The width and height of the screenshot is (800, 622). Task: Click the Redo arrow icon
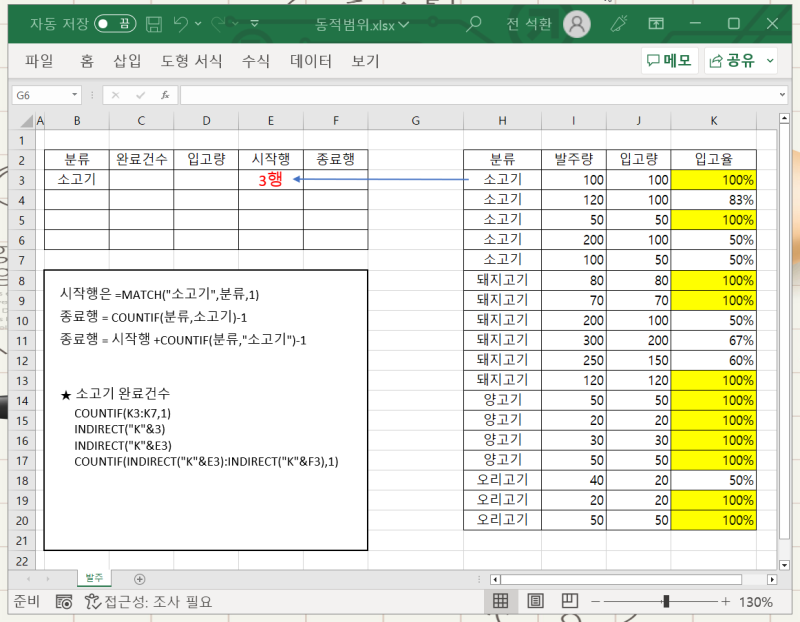(218, 23)
